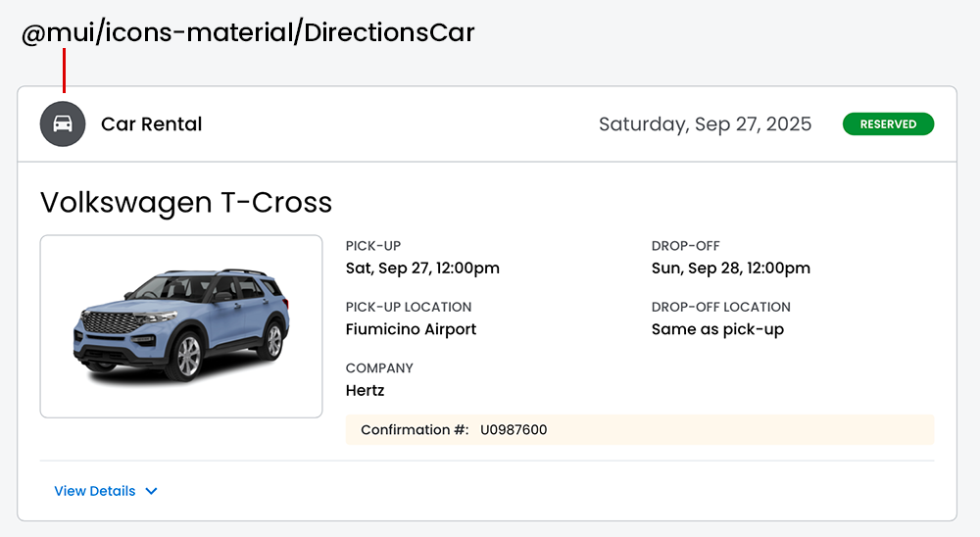Select the Fiumicino Airport pick-up location
980x537 pixels.
[411, 329]
